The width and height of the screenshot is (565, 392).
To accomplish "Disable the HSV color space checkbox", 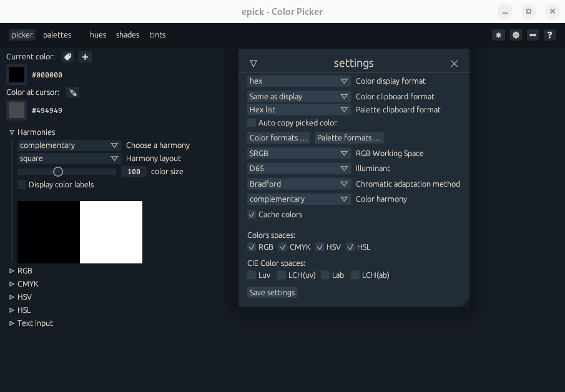I will [320, 247].
